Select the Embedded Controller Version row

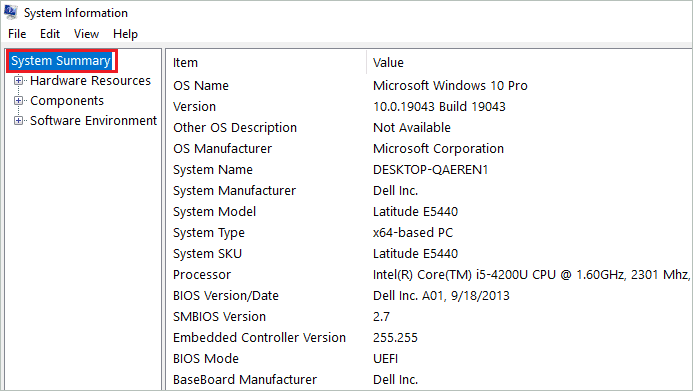tap(259, 338)
